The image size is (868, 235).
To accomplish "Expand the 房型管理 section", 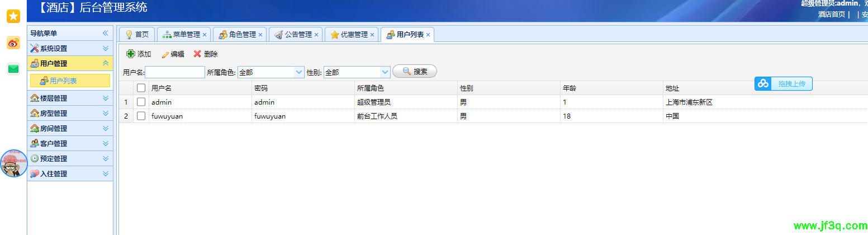I will [x=105, y=113].
